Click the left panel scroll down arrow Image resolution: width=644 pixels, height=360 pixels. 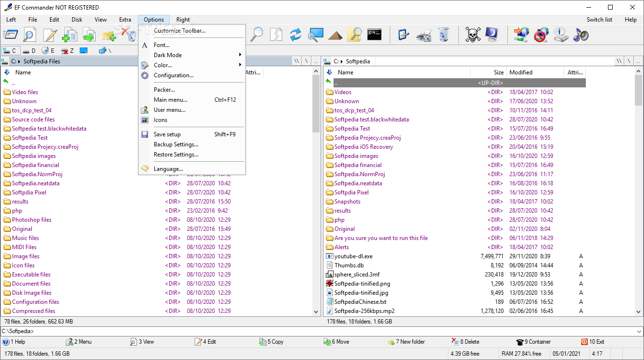[316, 312]
